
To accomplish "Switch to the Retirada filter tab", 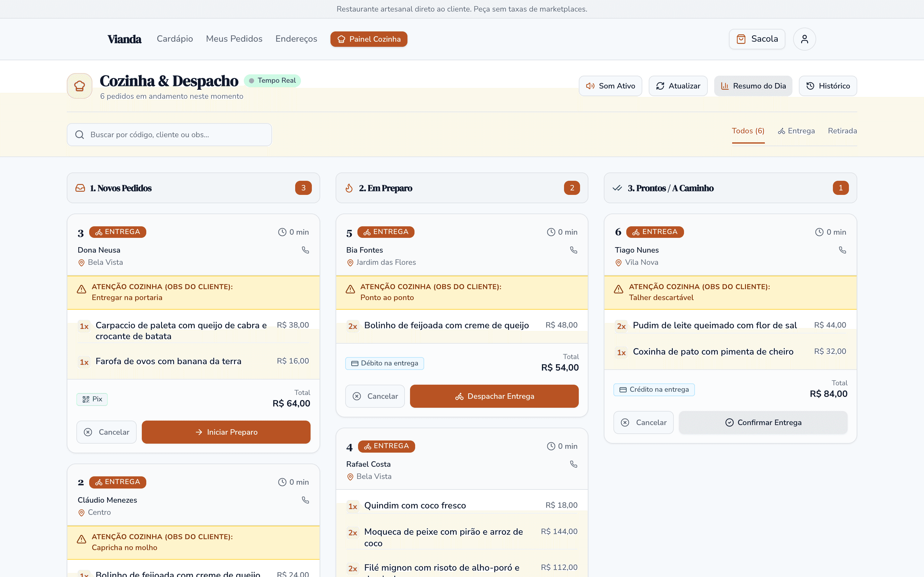I will [842, 131].
